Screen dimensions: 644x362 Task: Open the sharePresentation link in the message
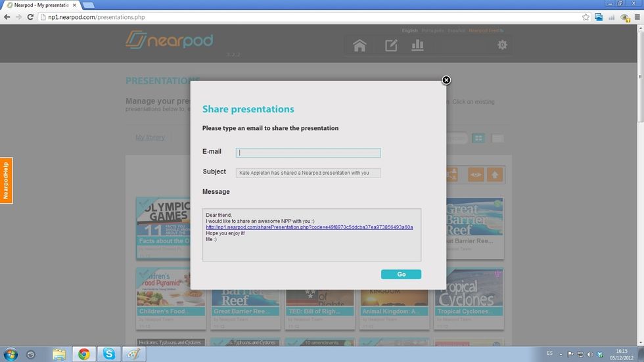[310, 227]
